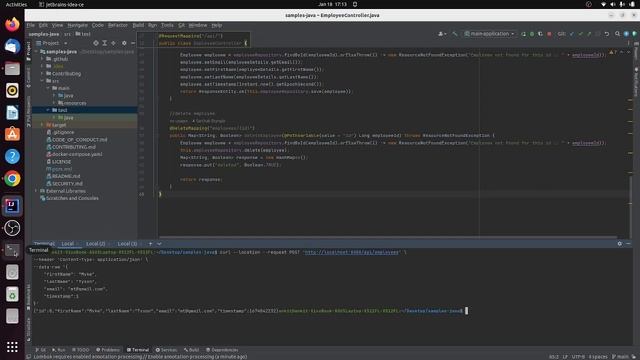Open the File menu
This screenshot has width=640, height=360.
(x=31, y=25)
